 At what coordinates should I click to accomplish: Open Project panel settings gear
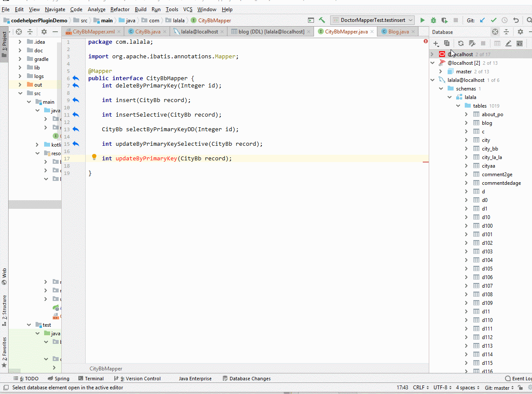(x=44, y=32)
